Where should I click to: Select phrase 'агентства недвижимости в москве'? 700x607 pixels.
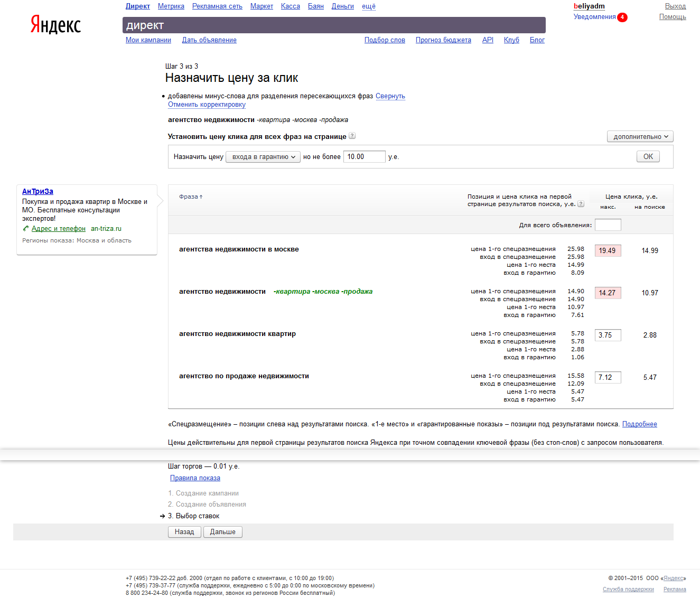(x=239, y=249)
